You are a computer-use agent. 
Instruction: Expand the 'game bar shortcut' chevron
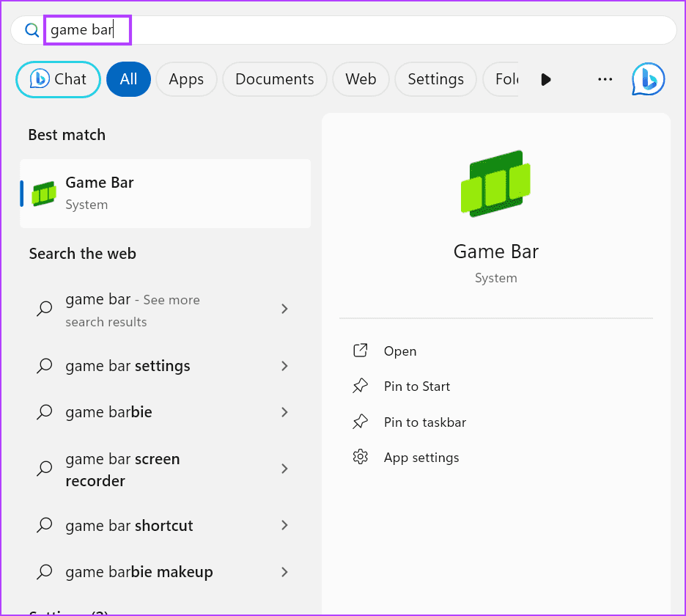(x=285, y=525)
